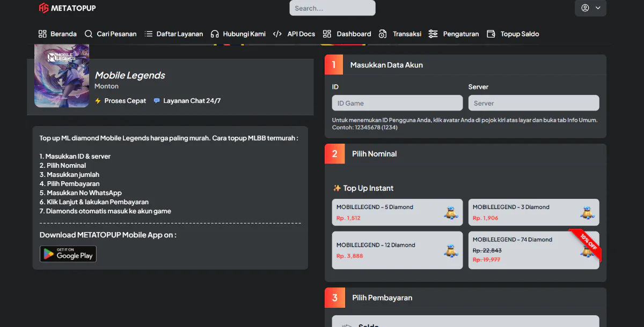644x327 pixels.
Task: Click the diamond icon on 3 Diamond card
Action: (x=588, y=213)
